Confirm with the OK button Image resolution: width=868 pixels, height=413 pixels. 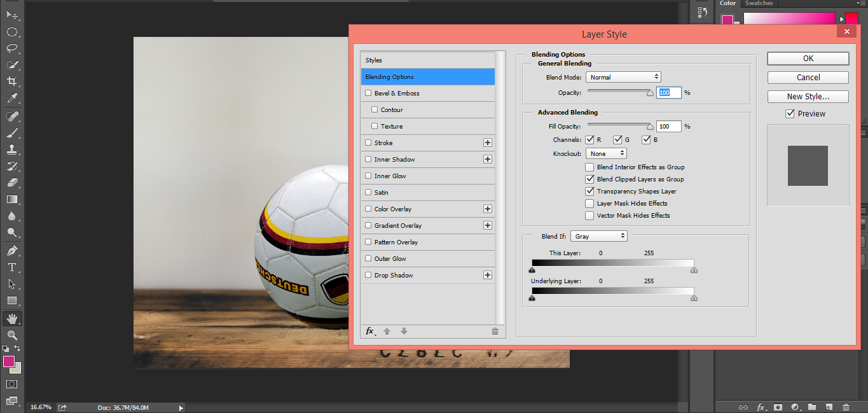pos(808,58)
